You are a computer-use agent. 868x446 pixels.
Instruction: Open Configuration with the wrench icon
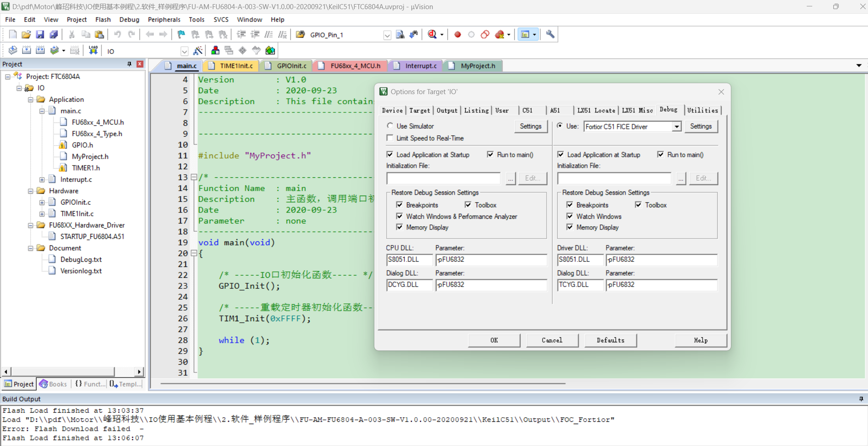(x=550, y=34)
